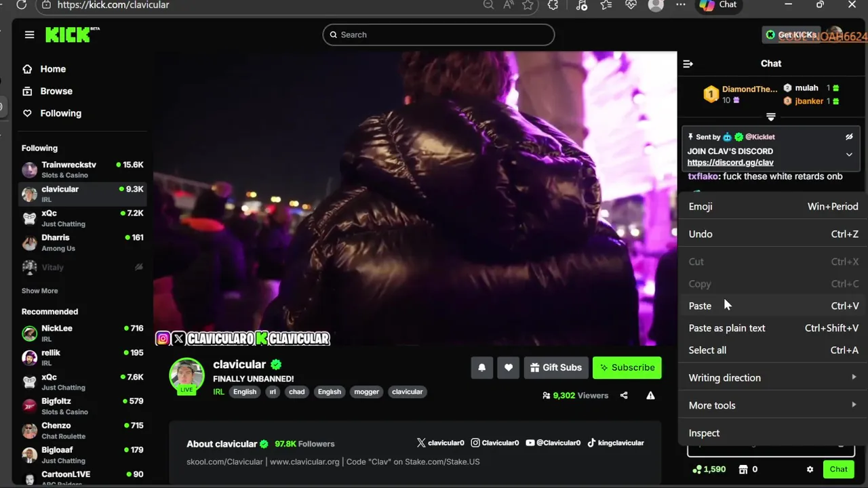868x488 pixels.
Task: Hide the pinned Kicklet message
Action: tap(849, 137)
